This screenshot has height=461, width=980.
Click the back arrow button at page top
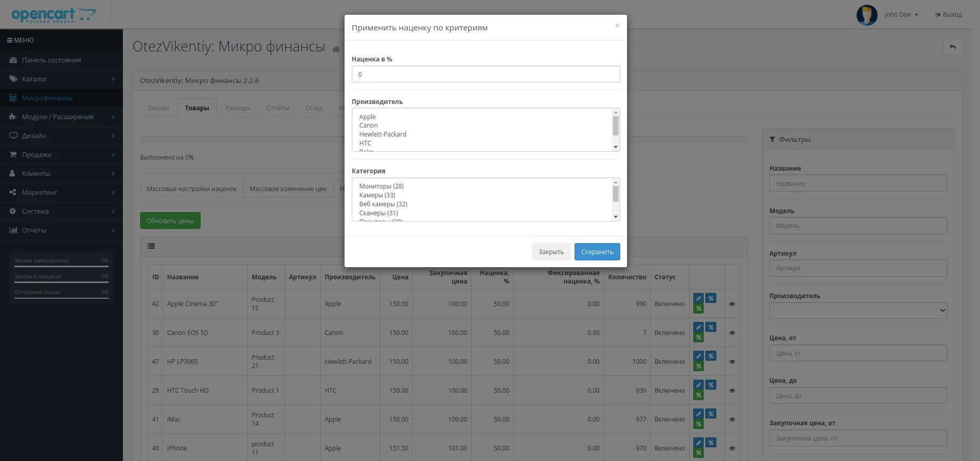tap(953, 47)
